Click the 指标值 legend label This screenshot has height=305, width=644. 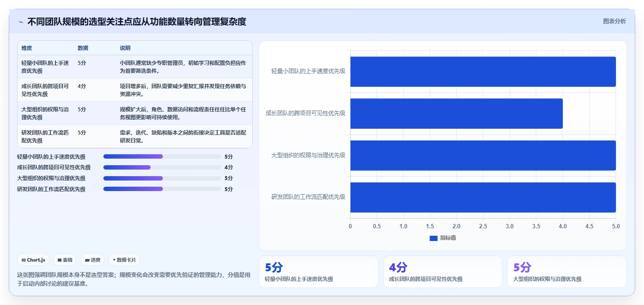point(448,238)
